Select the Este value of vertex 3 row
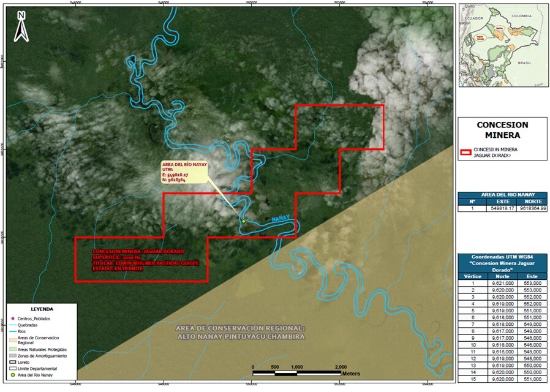This screenshot has width=550, height=392. (x=532, y=297)
